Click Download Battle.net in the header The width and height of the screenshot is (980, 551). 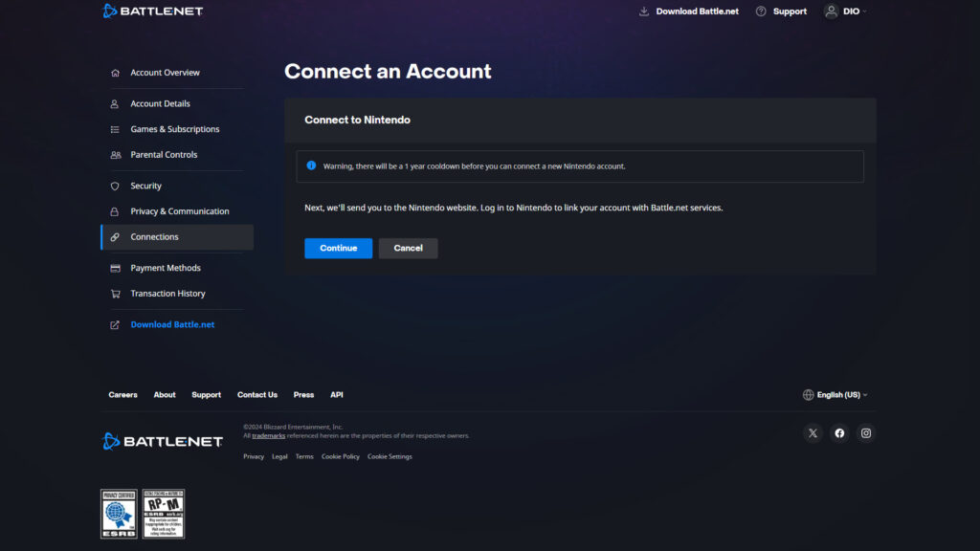click(x=689, y=11)
